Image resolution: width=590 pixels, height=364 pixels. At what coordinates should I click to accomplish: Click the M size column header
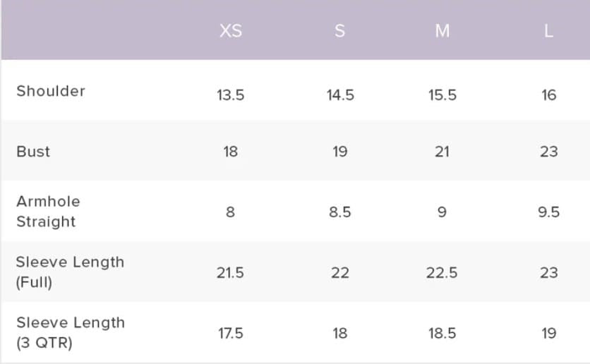[x=442, y=32]
